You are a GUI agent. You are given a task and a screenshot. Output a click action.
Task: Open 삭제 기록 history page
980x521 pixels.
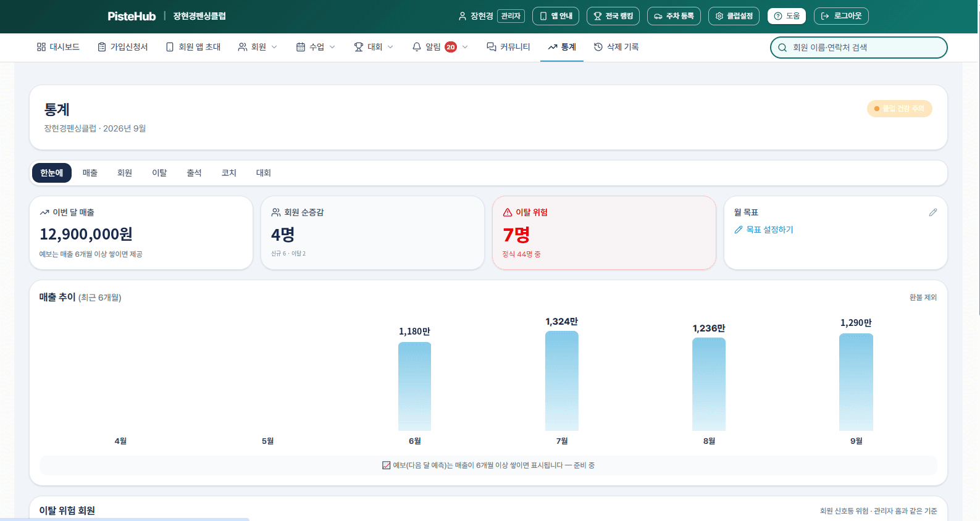616,47
